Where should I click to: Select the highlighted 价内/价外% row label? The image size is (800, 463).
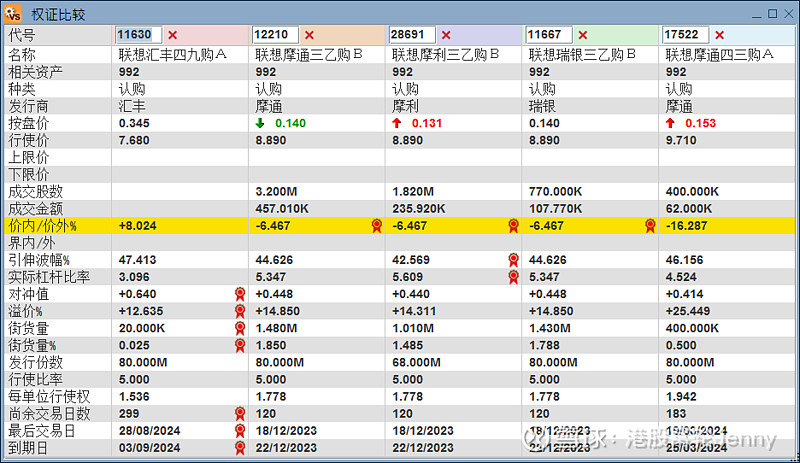point(42,226)
